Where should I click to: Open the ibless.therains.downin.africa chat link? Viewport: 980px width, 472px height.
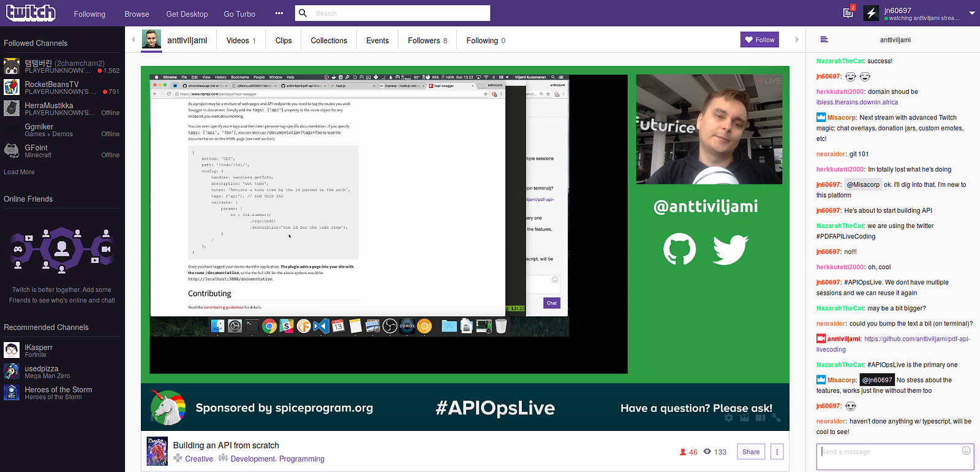[x=857, y=102]
